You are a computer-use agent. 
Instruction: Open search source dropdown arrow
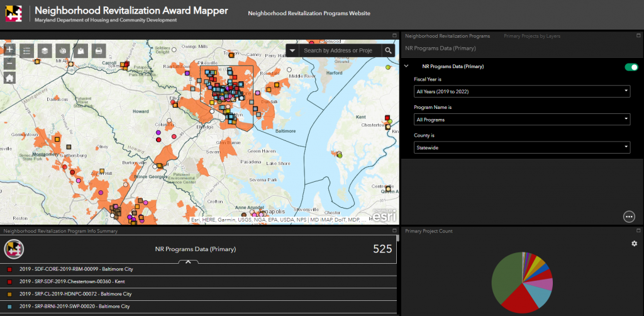point(292,50)
